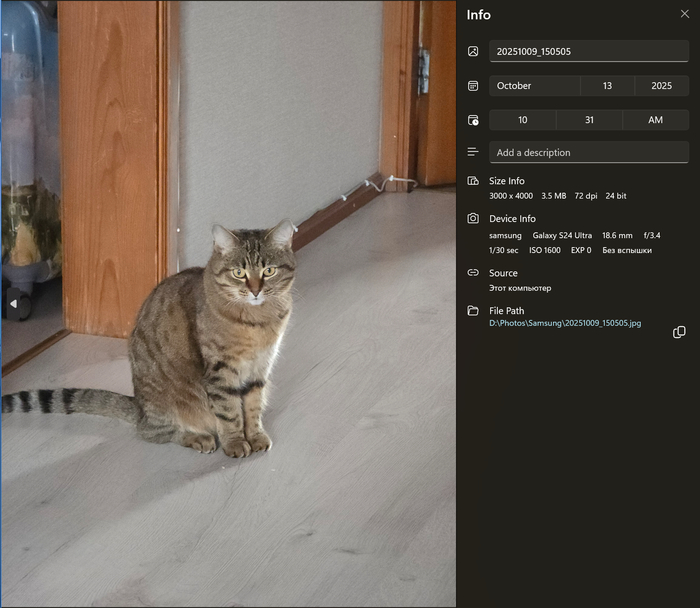Click the Add a description field

pyautogui.click(x=588, y=153)
